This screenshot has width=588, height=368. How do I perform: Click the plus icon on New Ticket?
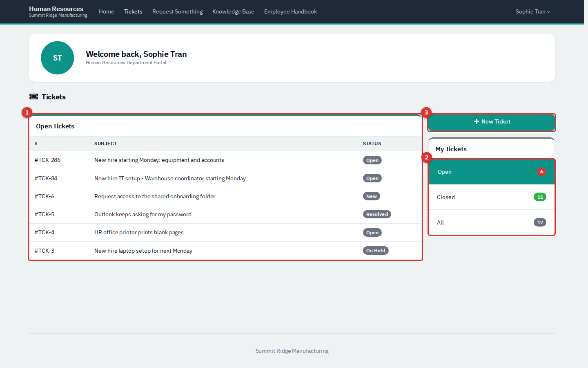pyautogui.click(x=477, y=121)
